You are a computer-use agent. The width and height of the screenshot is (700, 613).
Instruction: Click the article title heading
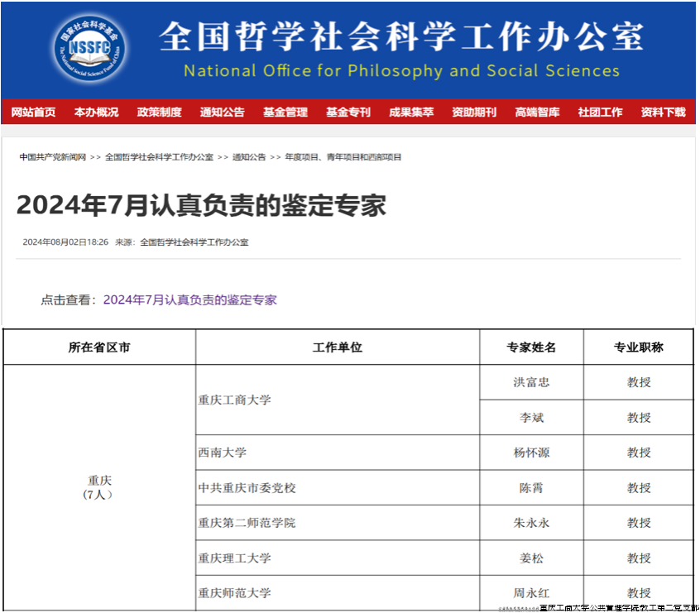point(201,206)
